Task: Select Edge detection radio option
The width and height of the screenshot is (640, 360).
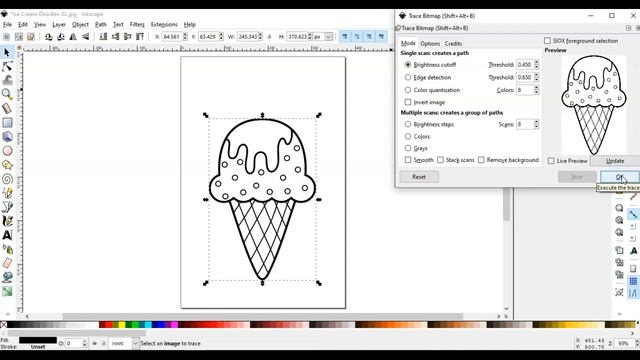Action: [x=408, y=77]
